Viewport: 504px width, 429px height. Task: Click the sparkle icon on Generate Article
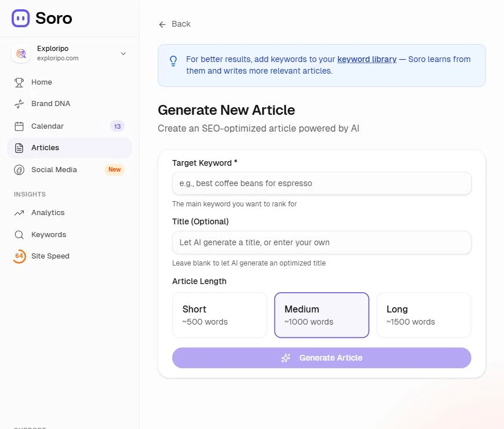click(x=286, y=358)
